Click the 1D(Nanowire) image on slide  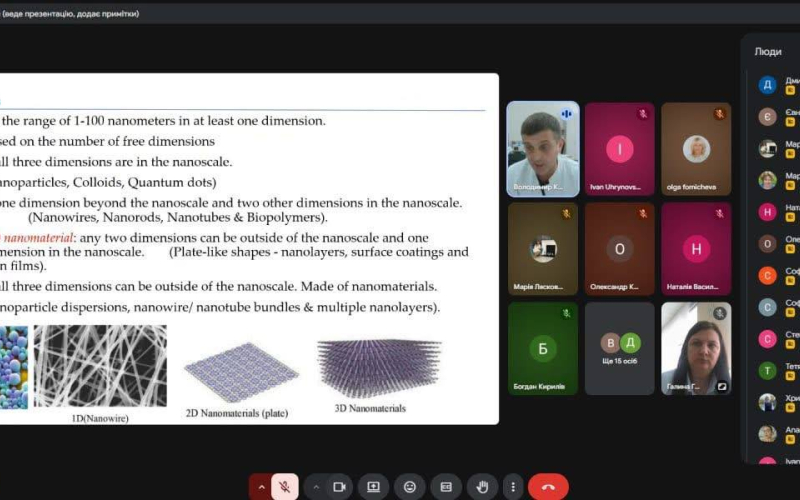(x=100, y=366)
